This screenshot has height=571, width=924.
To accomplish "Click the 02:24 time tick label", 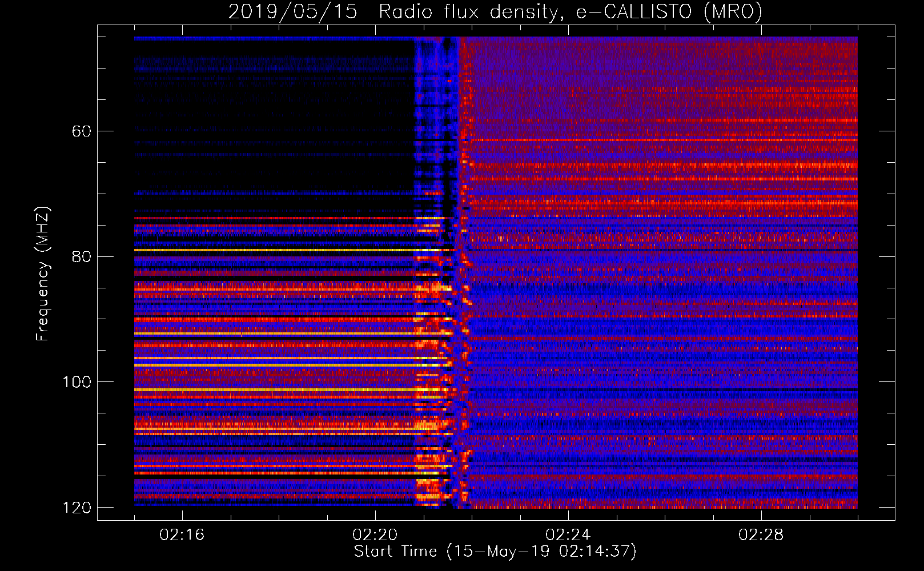I will click(x=568, y=535).
